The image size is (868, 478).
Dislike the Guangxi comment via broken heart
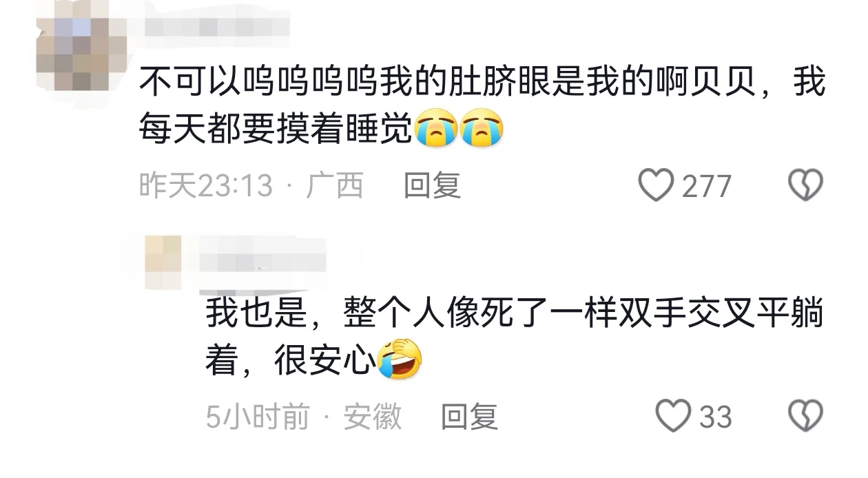pos(805,185)
